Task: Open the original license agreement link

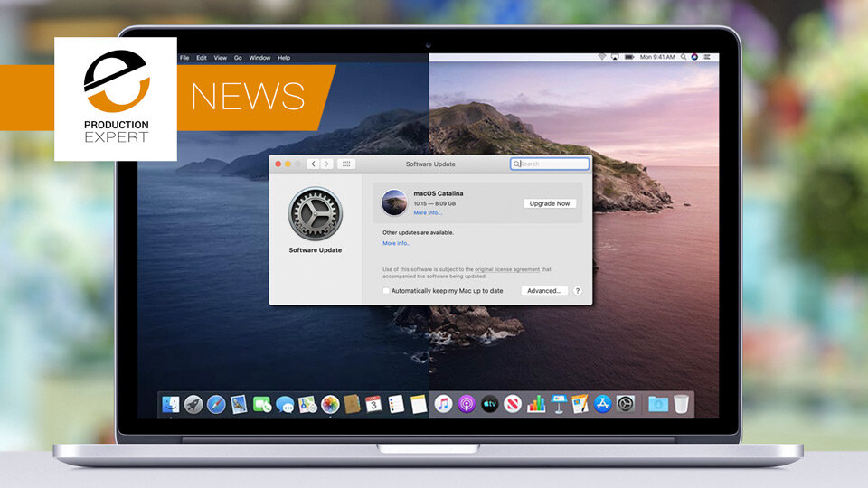Action: [507, 269]
